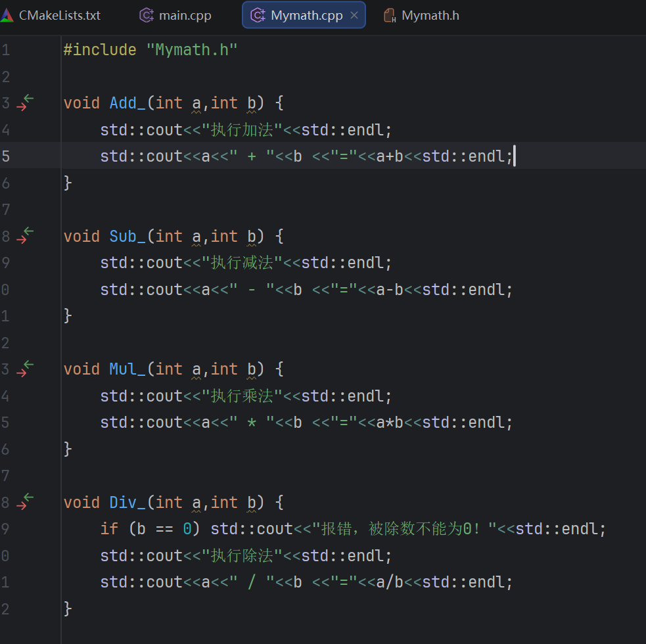This screenshot has height=644, width=646.
Task: Click the a*b expression in Mul_ function
Action: 390,423
